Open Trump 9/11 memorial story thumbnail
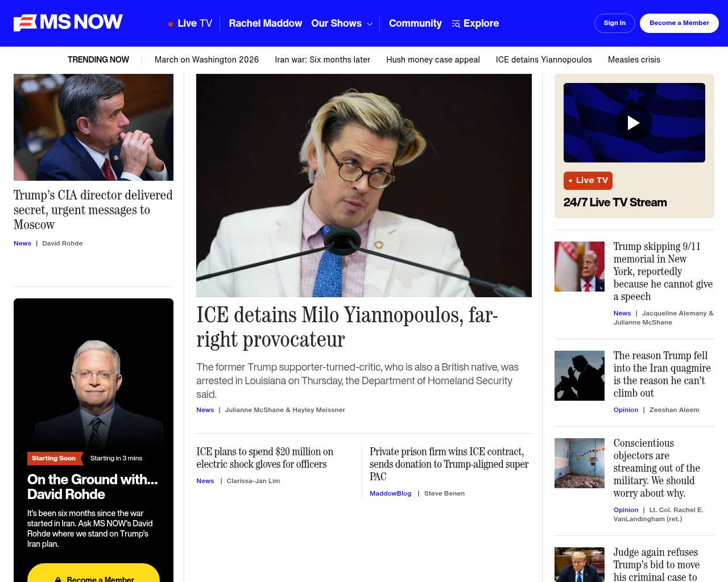The width and height of the screenshot is (728, 582). click(580, 267)
